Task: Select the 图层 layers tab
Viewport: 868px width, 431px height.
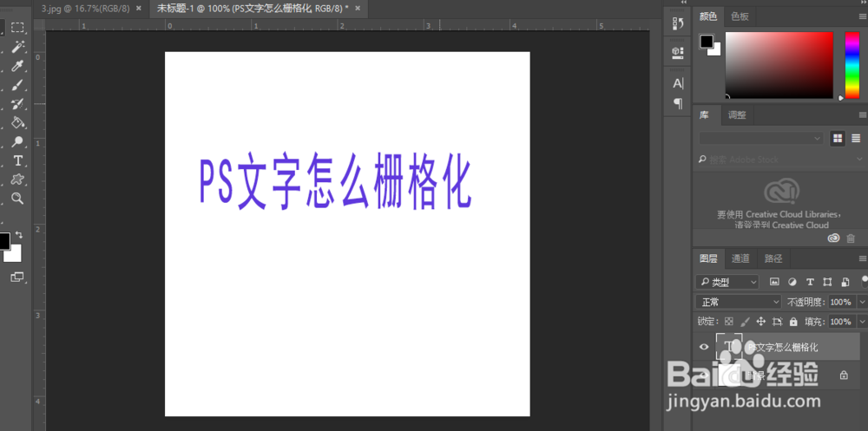Action: click(x=708, y=258)
